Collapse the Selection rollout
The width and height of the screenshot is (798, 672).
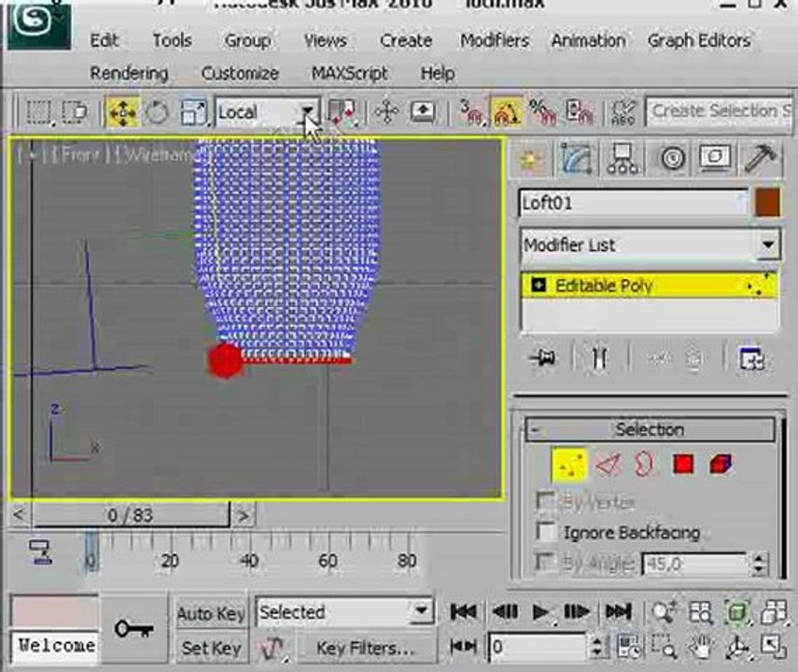tap(650, 429)
